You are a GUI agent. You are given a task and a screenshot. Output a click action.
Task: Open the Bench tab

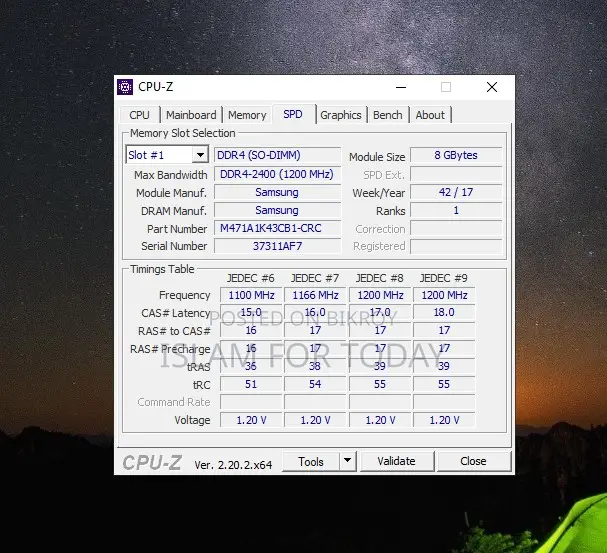coord(388,115)
